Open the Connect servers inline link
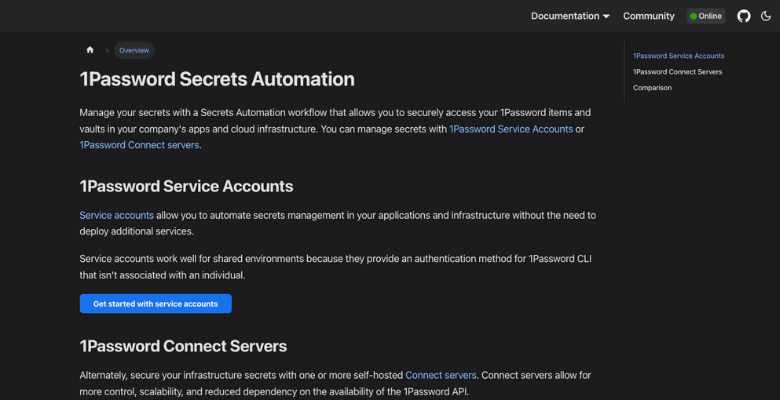Image resolution: width=780 pixels, height=400 pixels. pyautogui.click(x=441, y=375)
